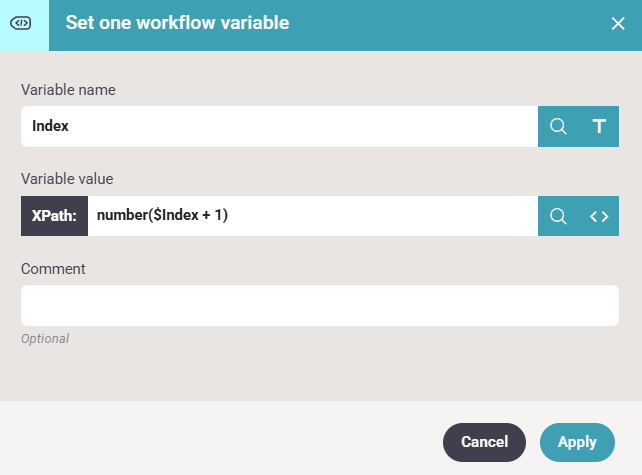
Task: Click the "Variable name" label
Action: click(68, 90)
